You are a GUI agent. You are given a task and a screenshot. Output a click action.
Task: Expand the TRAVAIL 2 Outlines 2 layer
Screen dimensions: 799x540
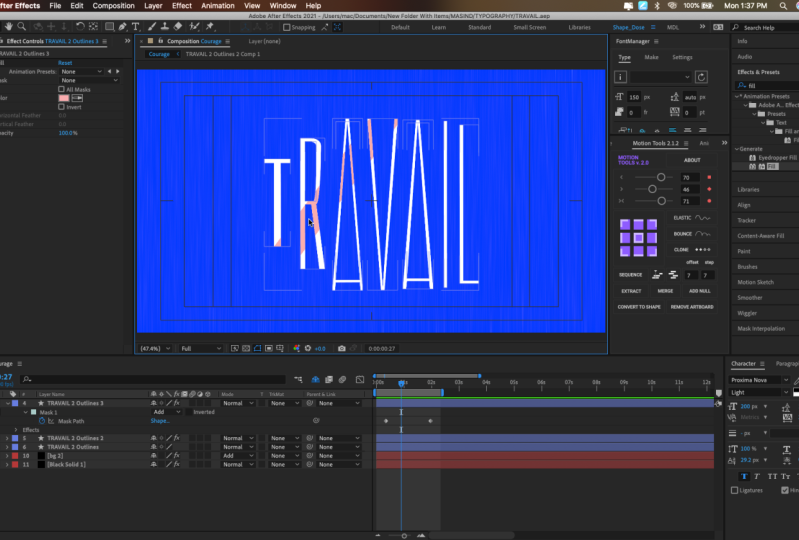pos(7,438)
